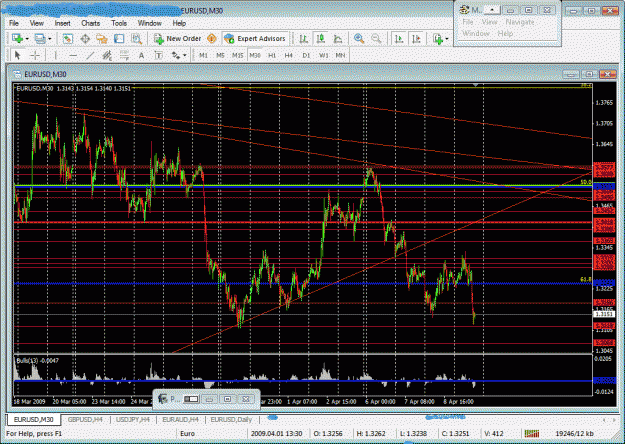This screenshot has height=444, width=625.
Task: Open the Data Window icon
Action: 85,39
